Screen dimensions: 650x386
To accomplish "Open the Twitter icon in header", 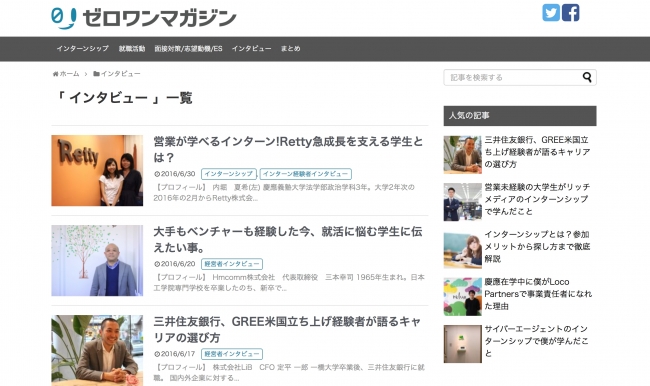I will tap(551, 13).
